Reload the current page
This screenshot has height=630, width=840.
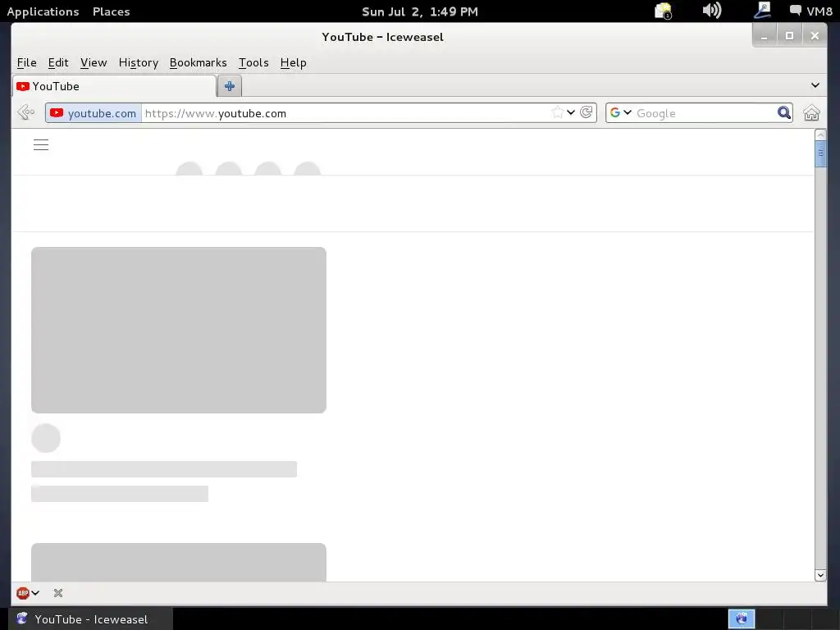587,112
